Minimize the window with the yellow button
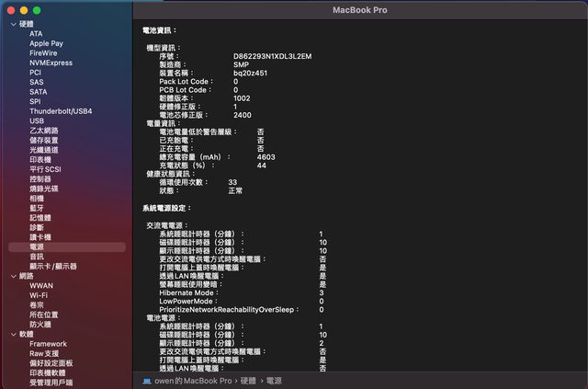588x389 pixels. coord(25,9)
